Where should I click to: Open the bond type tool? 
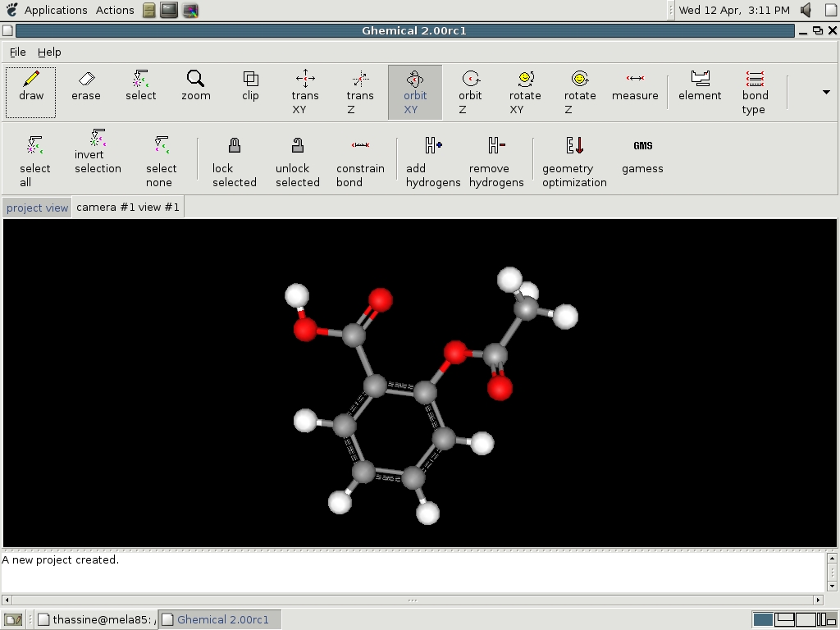click(x=755, y=92)
